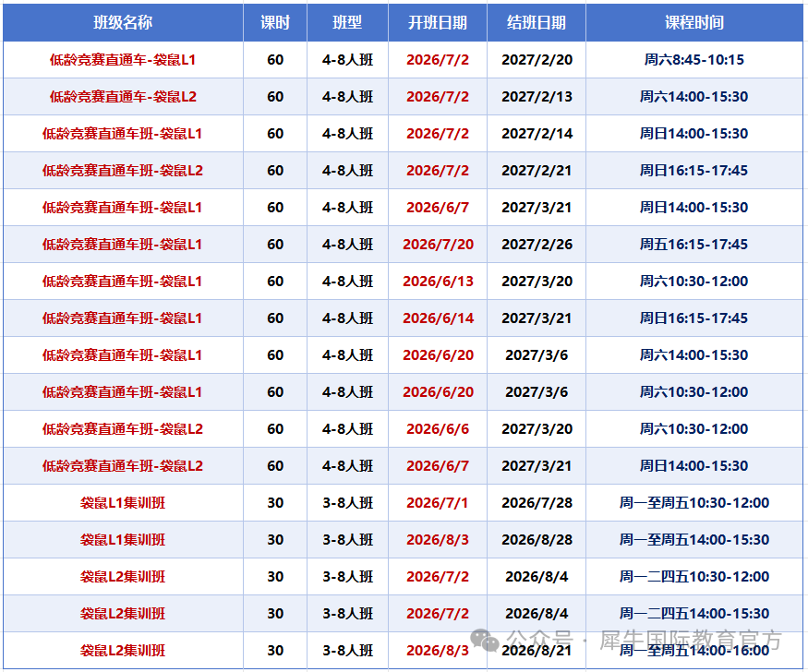Click the start date 2026/7/1
Image resolution: width=808 pixels, height=672 pixels.
tap(438, 502)
